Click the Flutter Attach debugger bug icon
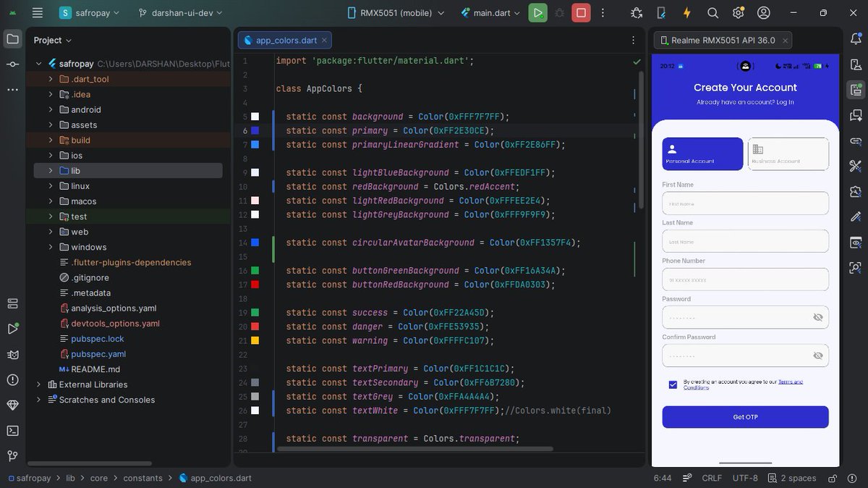This screenshot has width=868, height=488. coord(637,12)
